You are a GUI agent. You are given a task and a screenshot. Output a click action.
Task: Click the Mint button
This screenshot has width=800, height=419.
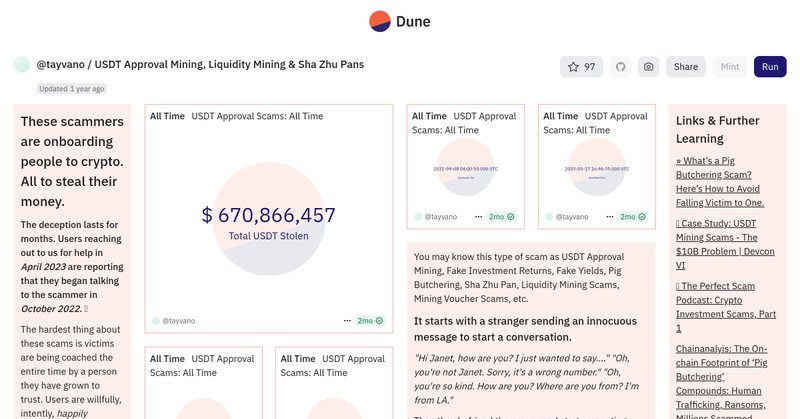point(730,67)
